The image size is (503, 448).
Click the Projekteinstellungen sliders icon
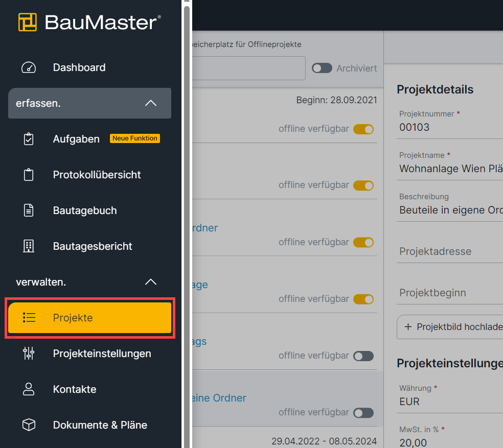29,353
